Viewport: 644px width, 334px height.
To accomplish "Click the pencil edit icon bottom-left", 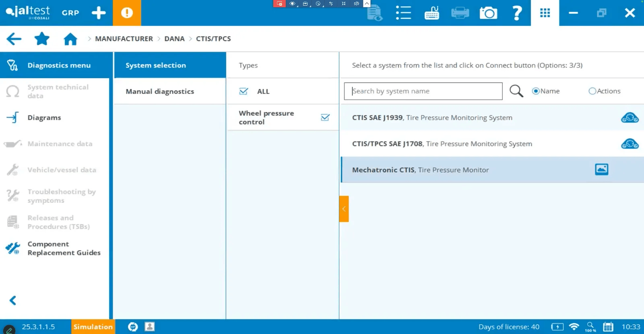I will pos(9,330).
